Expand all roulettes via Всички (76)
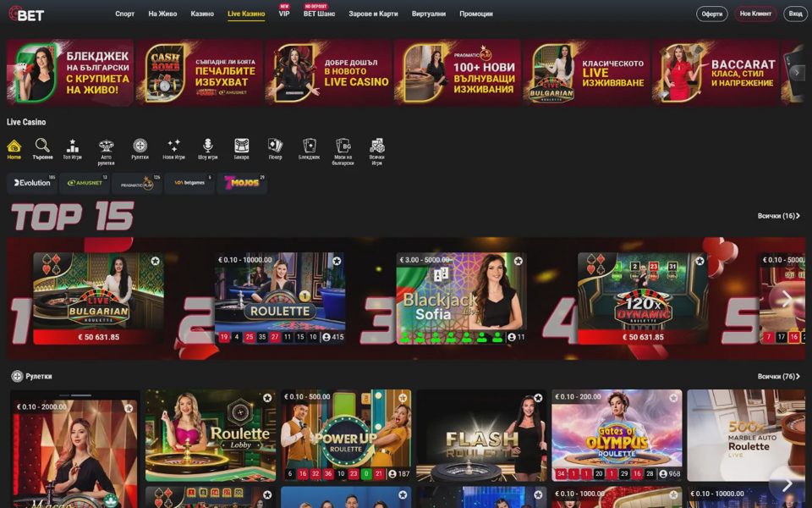 pos(778,376)
